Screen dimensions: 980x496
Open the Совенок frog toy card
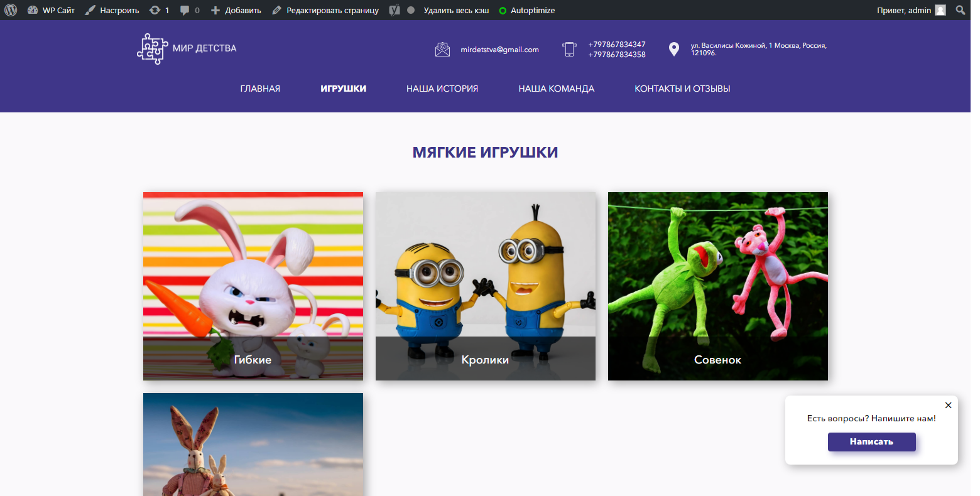pos(718,286)
